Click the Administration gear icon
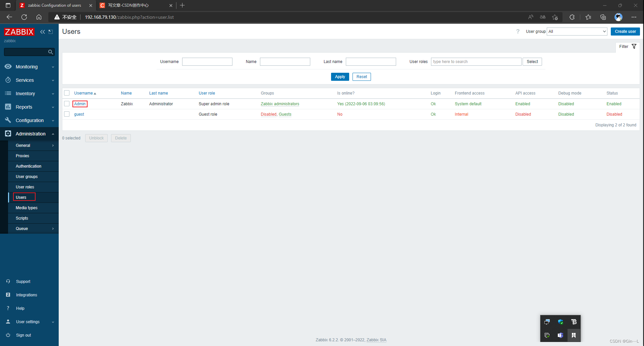644x346 pixels. tap(8, 133)
